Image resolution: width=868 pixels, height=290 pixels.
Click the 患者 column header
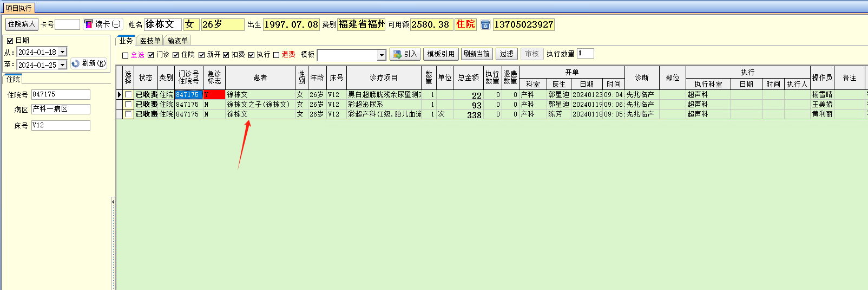[x=260, y=78]
